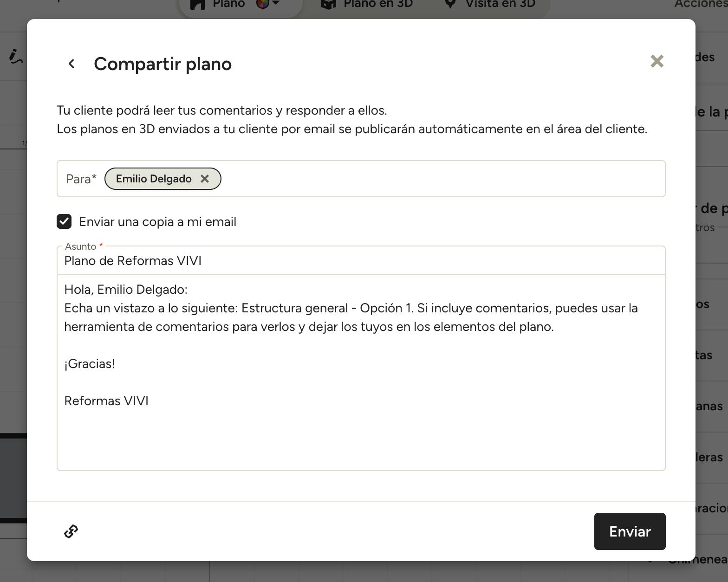Screen dimensions: 728x582
Task: Expand the dropdown arrow beside the color wheel
Action: (276, 3)
